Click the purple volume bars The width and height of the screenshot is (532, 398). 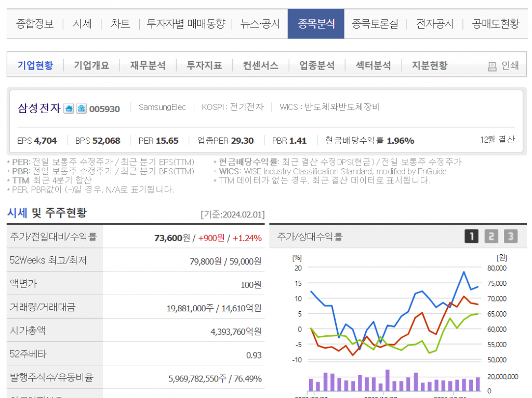click(x=394, y=381)
